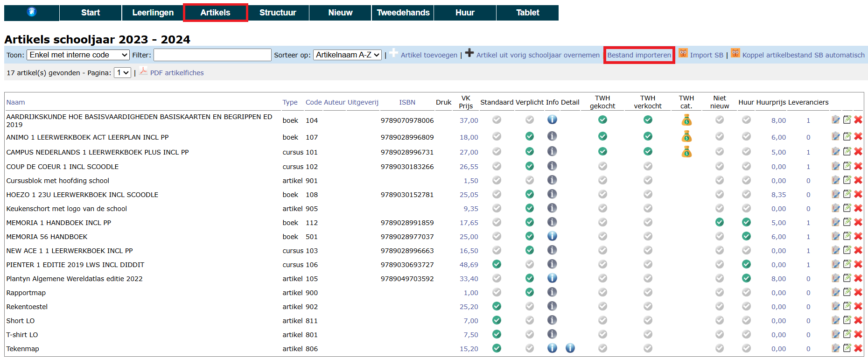Screen dimensions: 868x360
Task: Click 'Artikel uit vorig schooljaar overnemen' link
Action: click(538, 55)
